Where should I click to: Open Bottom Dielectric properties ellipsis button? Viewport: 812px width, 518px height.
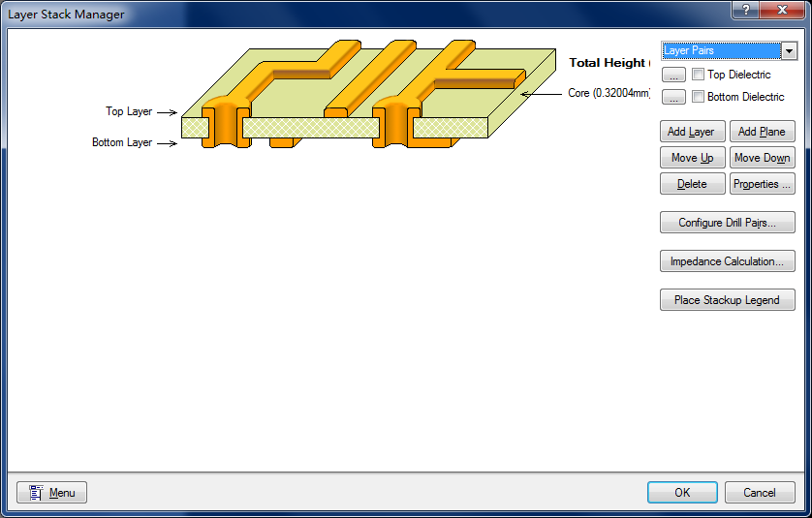click(x=673, y=97)
